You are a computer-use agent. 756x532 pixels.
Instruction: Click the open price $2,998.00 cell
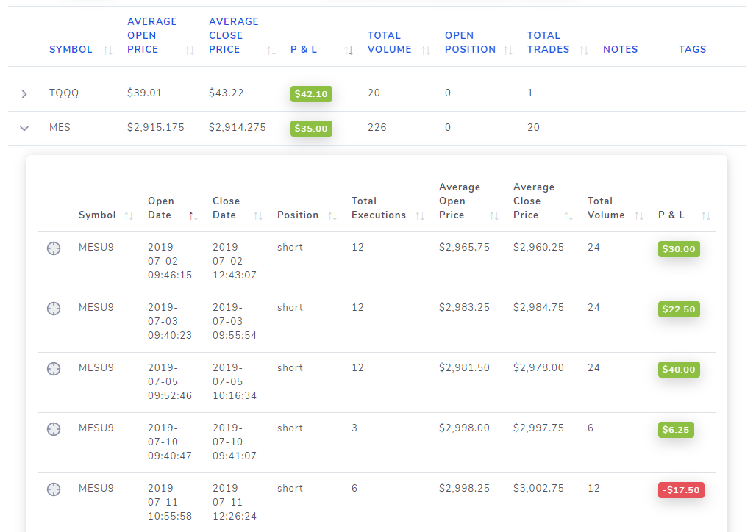tap(464, 428)
